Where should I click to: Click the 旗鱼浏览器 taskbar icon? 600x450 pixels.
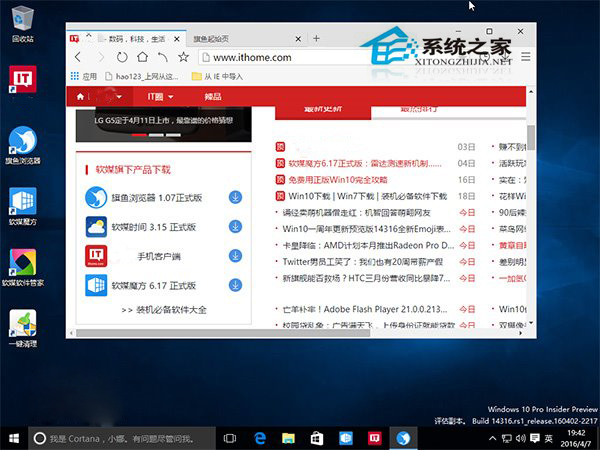(x=403, y=439)
